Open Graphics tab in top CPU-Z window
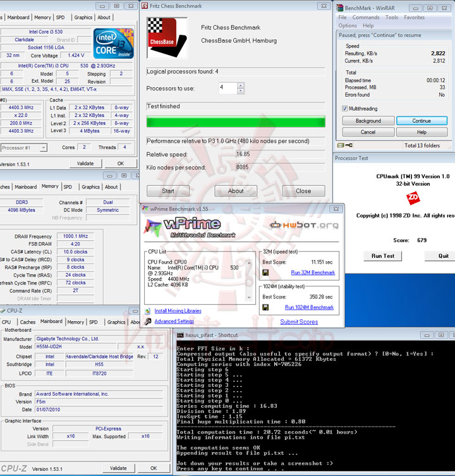The height and width of the screenshot is (476, 455). pyautogui.click(x=83, y=17)
